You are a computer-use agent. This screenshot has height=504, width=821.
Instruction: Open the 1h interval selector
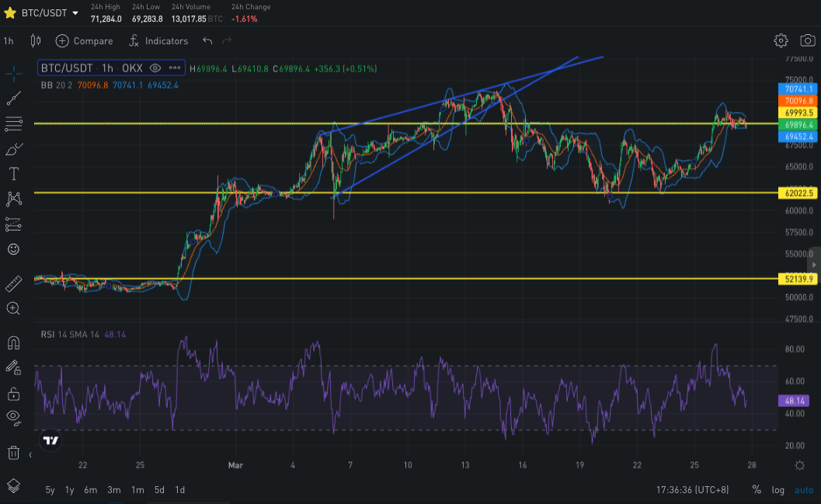click(9, 40)
